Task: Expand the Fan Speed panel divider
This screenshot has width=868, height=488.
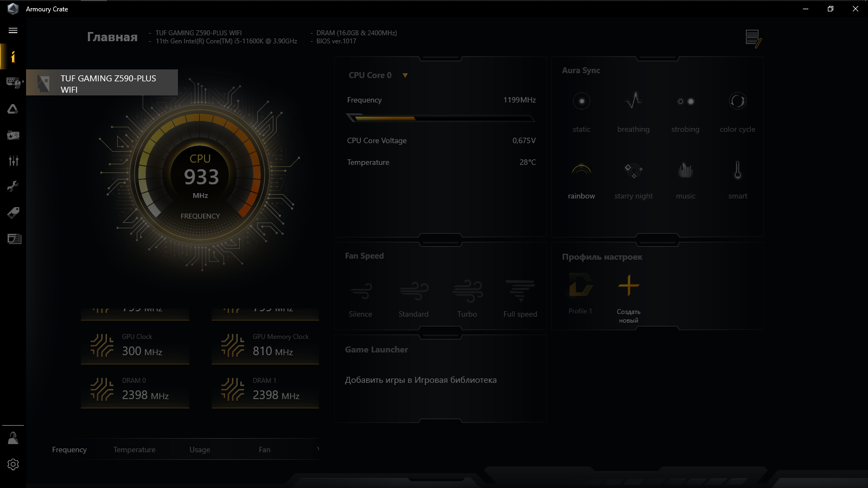Action: [x=440, y=239]
